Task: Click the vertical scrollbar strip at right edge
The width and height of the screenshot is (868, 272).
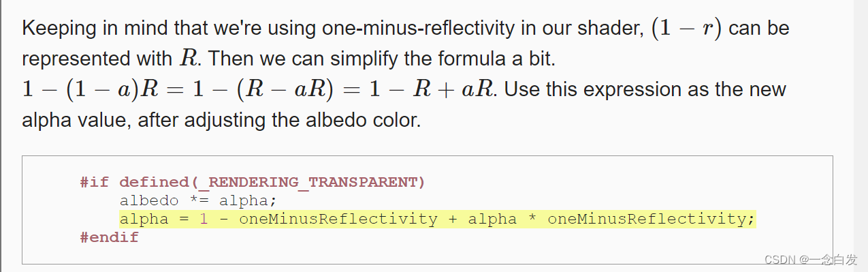Action: [861, 136]
